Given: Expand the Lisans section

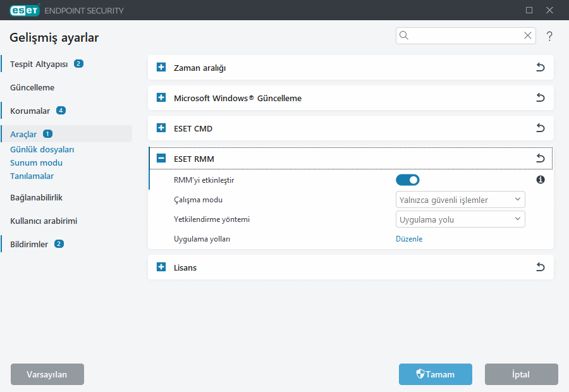Looking at the screenshot, I should pos(161,267).
